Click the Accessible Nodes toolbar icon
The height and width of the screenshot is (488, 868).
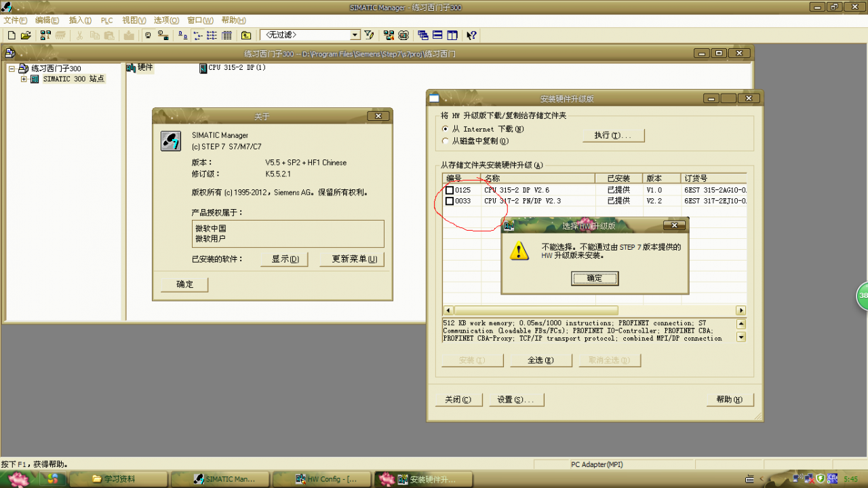pos(45,35)
